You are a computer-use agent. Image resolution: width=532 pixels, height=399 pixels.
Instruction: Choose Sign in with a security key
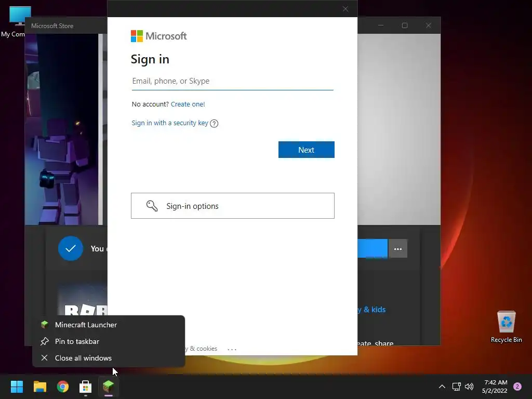[x=170, y=123]
